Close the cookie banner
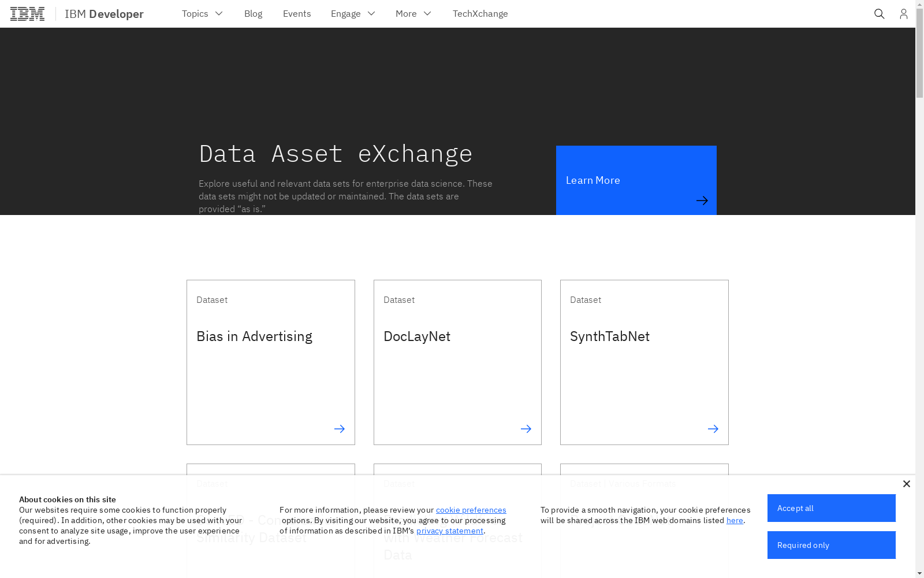 [906, 484]
